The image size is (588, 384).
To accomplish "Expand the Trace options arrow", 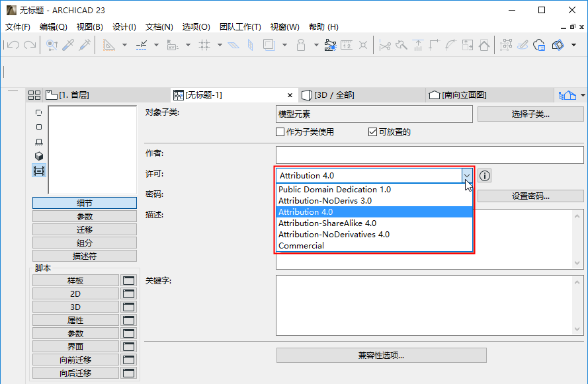I will click(x=284, y=46).
